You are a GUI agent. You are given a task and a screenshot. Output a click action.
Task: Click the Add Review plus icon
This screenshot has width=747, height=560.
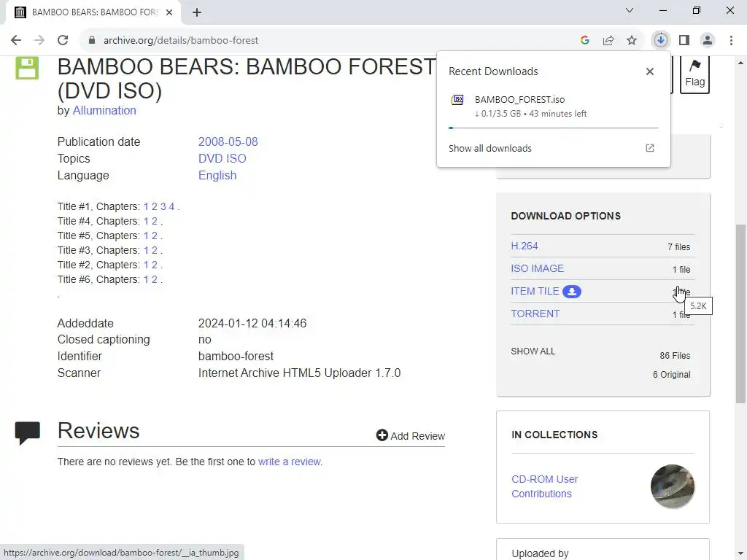382,435
